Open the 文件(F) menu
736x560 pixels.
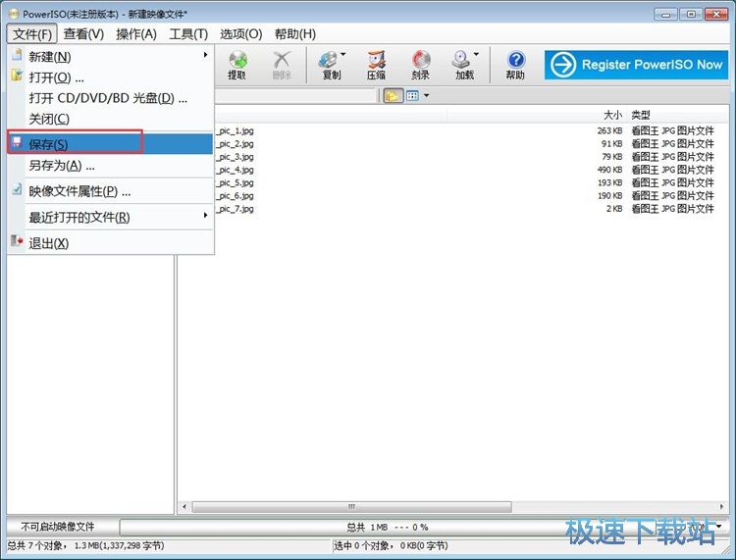(x=32, y=34)
